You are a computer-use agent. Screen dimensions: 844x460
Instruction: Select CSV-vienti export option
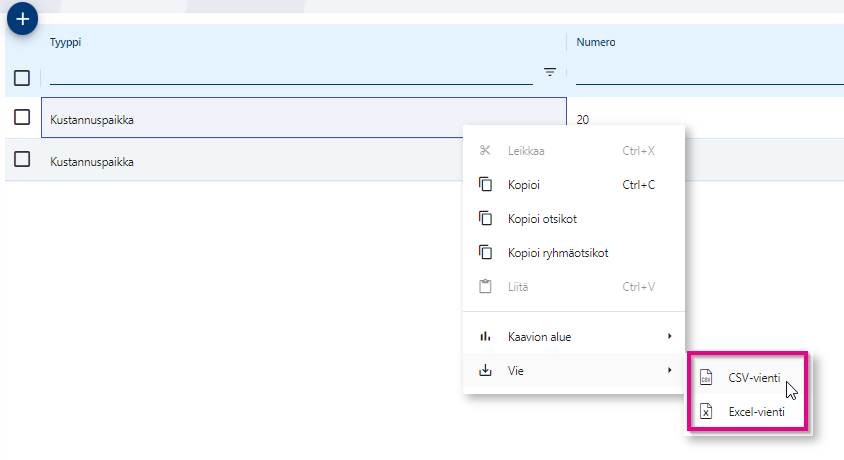pos(754,378)
